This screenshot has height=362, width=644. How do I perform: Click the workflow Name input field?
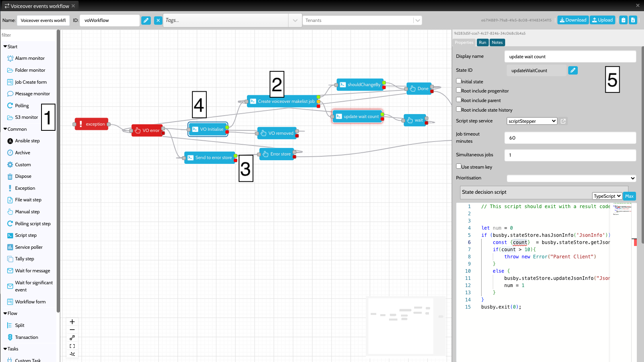(x=43, y=20)
